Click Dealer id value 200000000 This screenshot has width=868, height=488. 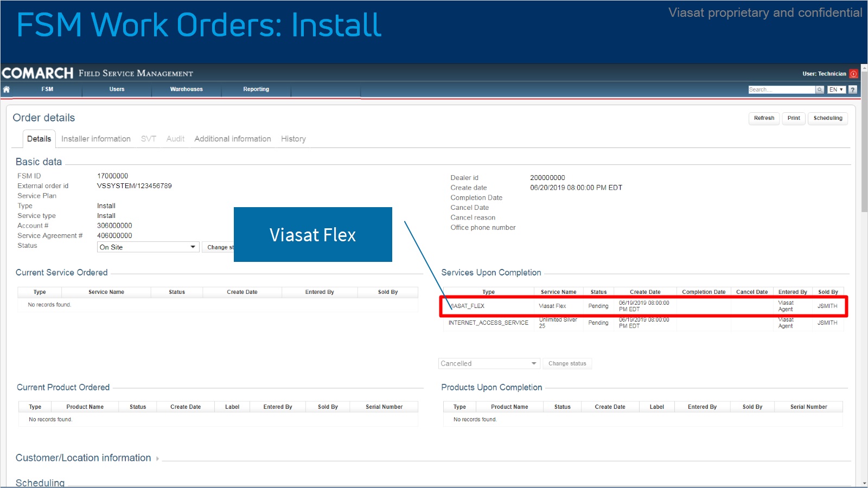click(x=547, y=178)
